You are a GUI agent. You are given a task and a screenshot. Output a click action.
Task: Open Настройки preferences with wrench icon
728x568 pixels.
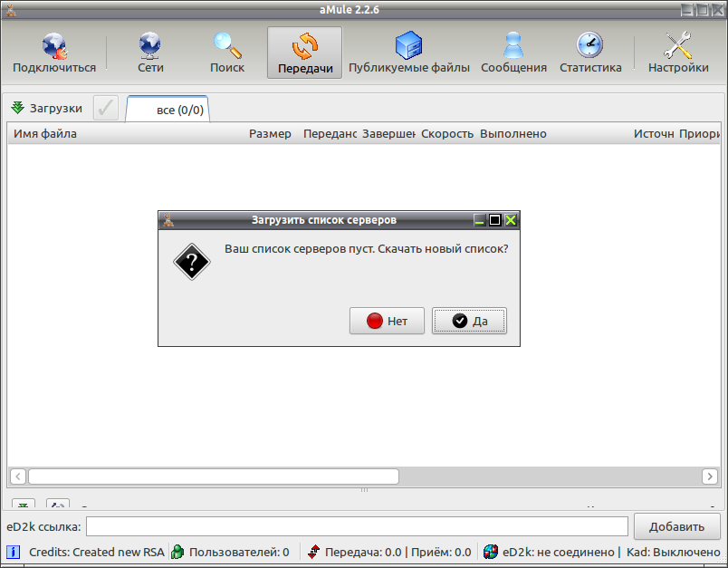[678, 53]
